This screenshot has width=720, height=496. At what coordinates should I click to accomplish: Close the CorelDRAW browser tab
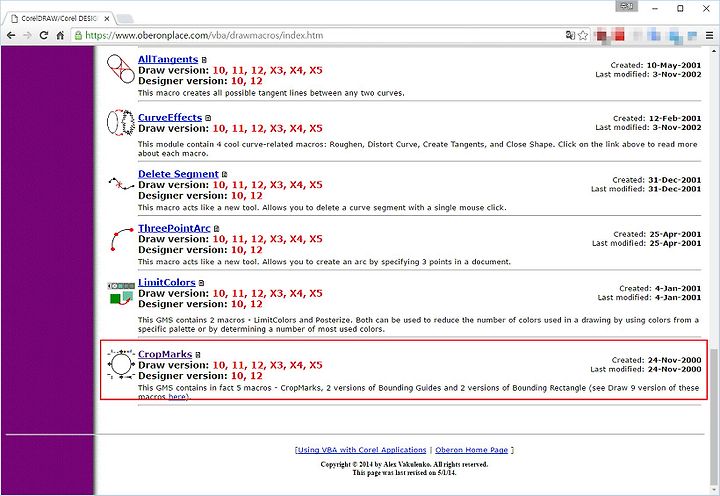pos(107,19)
